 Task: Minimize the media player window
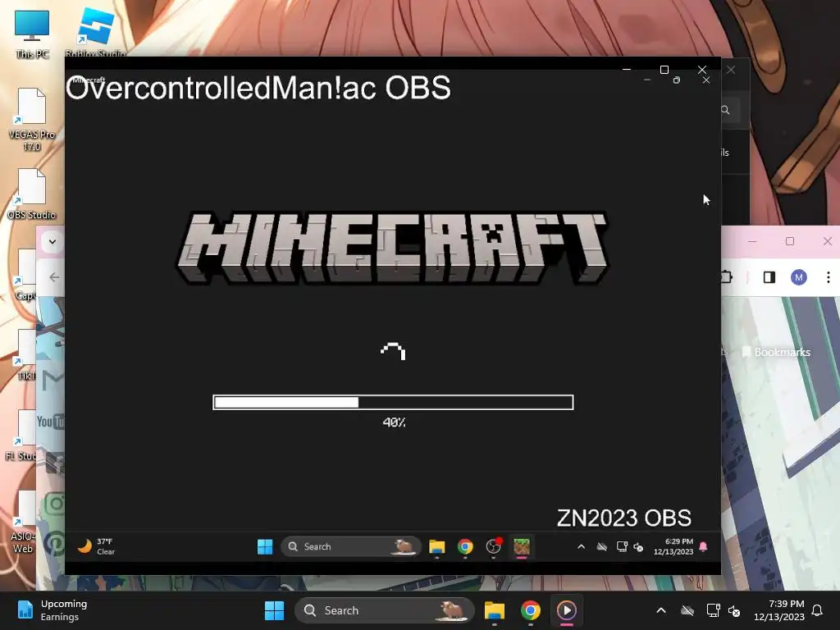[627, 70]
